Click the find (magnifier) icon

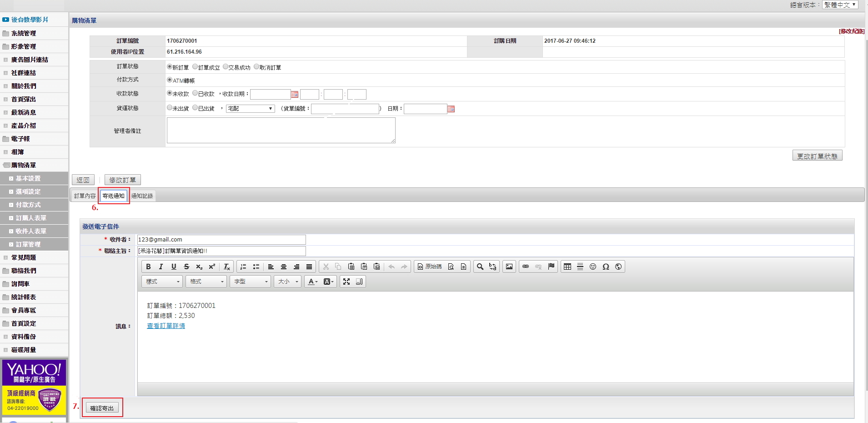tap(480, 267)
